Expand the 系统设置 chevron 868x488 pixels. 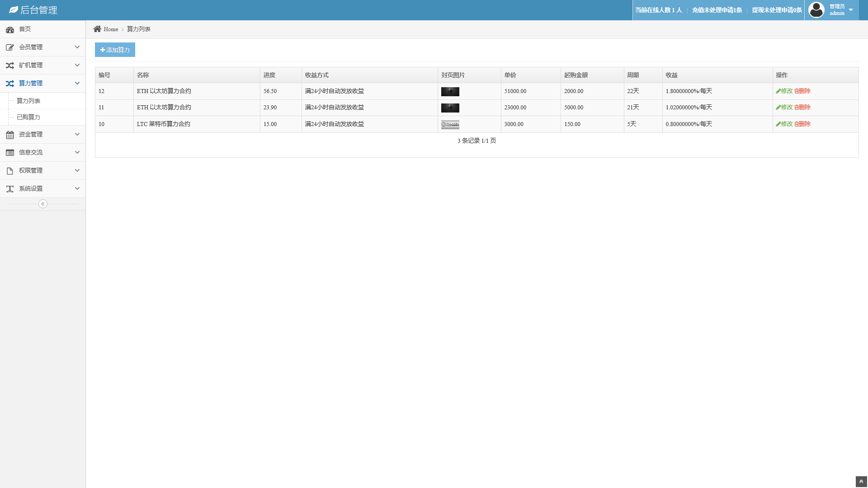[x=77, y=188]
